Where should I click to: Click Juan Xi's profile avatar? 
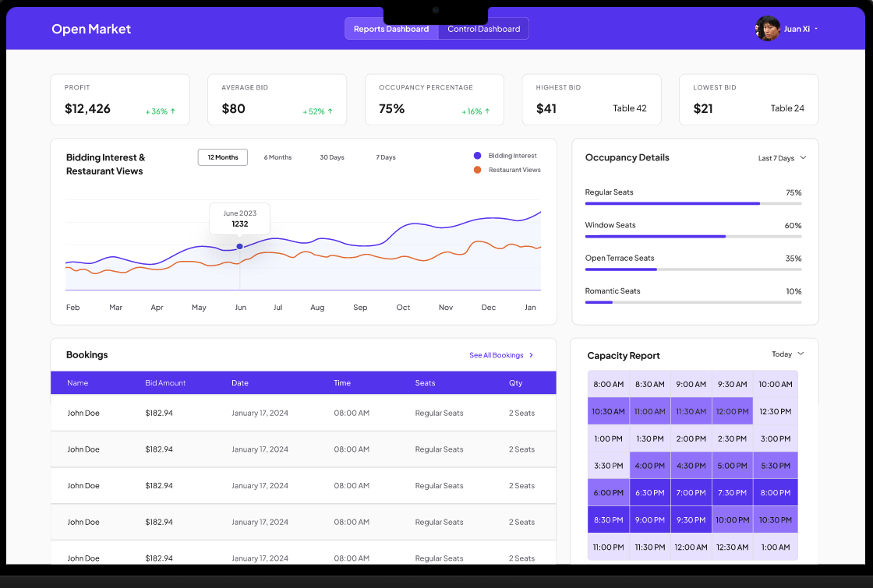click(x=767, y=29)
